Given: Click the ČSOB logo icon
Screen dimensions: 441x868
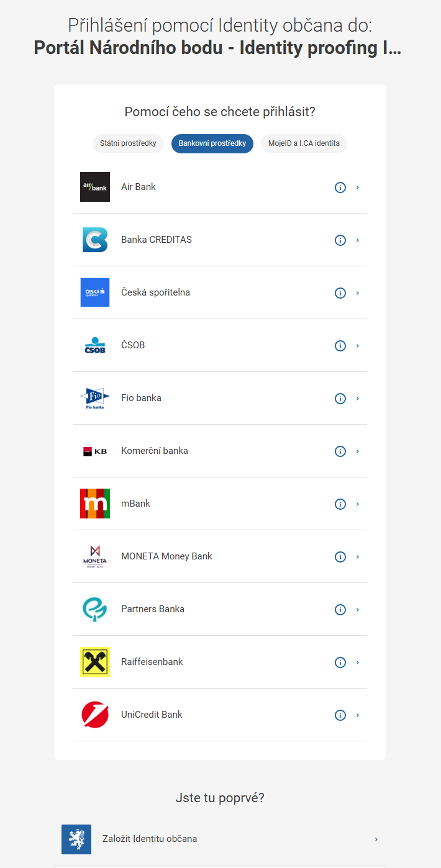Looking at the screenshot, I should click(x=95, y=345).
